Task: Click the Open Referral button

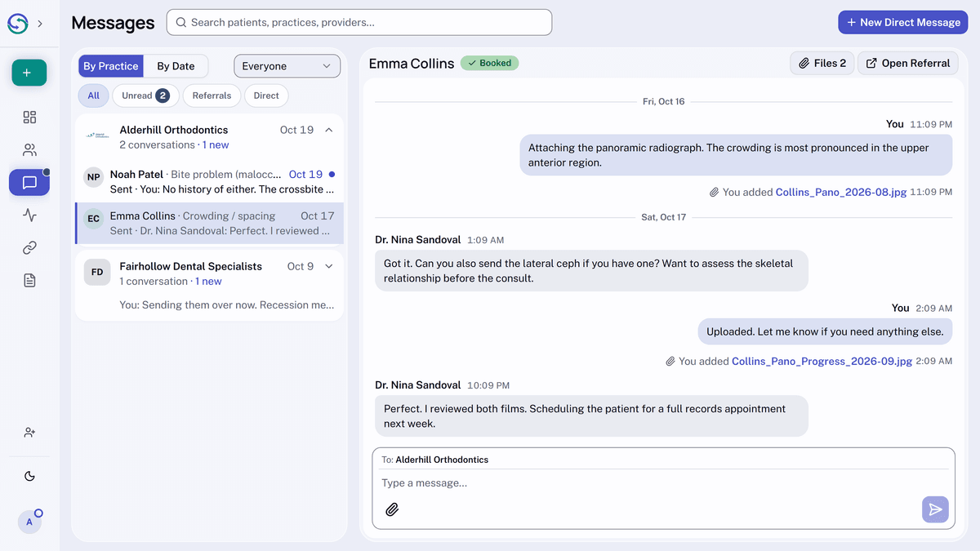Action: tap(907, 63)
